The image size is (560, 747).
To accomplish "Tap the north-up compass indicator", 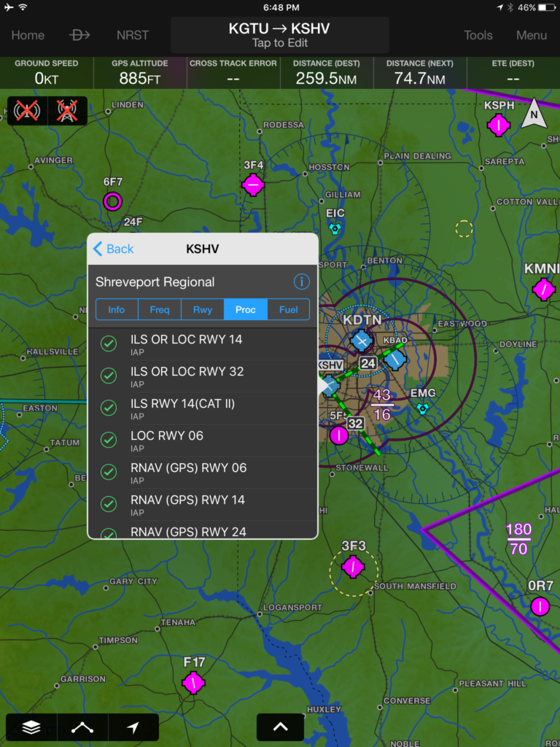I will 534,115.
